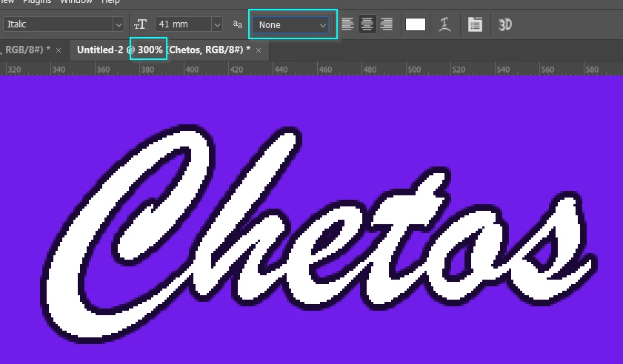Click the white Chetos text on canvas
The height and width of the screenshot is (364, 623).
(318, 235)
